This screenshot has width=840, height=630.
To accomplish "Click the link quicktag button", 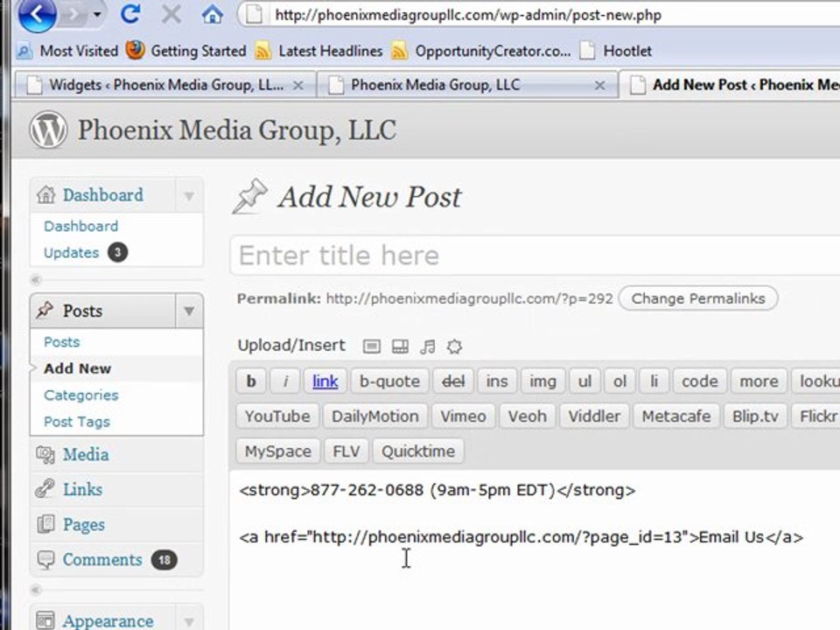I will click(x=325, y=381).
